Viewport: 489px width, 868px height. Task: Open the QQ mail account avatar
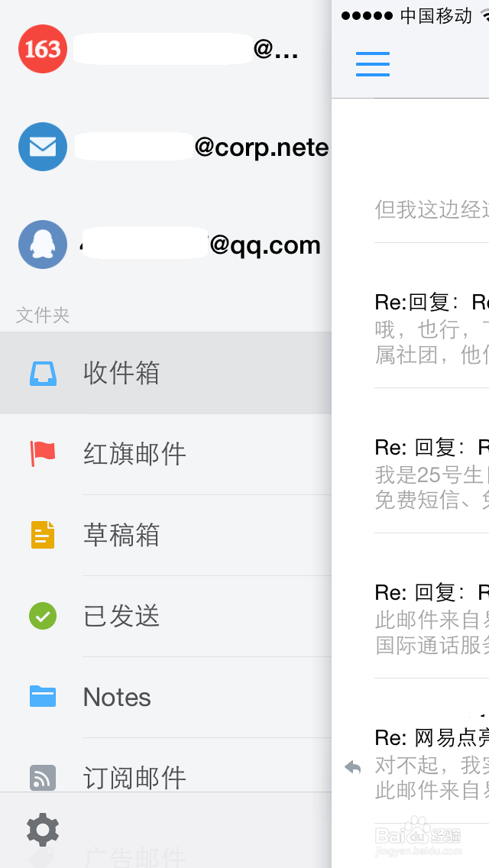click(43, 245)
